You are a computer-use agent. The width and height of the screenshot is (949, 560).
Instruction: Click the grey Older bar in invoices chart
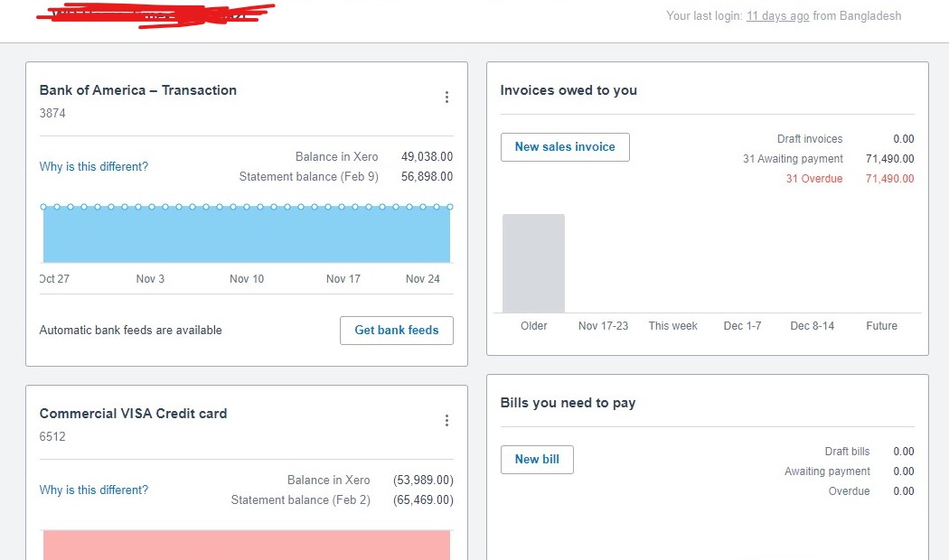(x=533, y=264)
